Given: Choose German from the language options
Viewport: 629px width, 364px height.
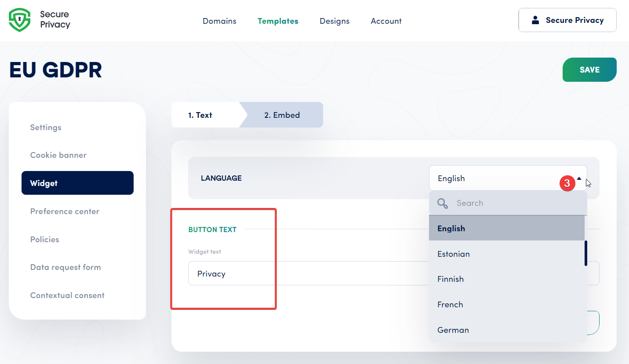Looking at the screenshot, I should (453, 330).
